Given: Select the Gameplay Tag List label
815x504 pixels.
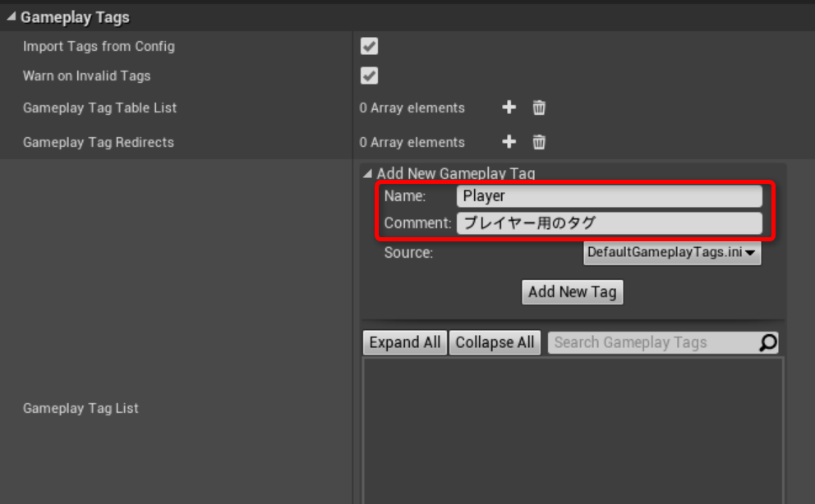Looking at the screenshot, I should [81, 409].
